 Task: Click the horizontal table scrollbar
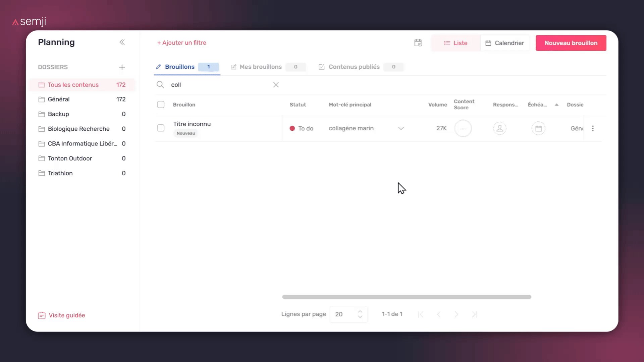[x=407, y=297]
